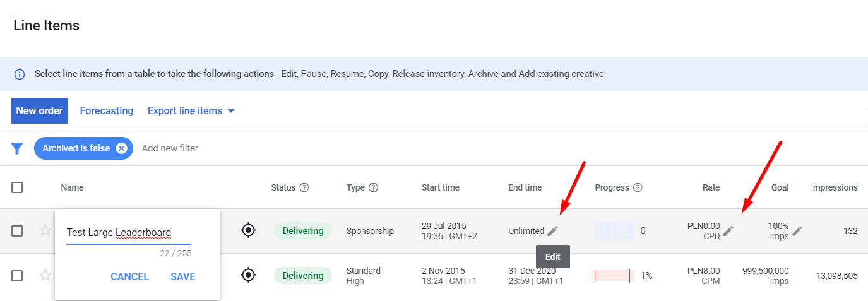Expand the Export line items dropdown
Viewport: 868px width, 301px height.
click(191, 111)
